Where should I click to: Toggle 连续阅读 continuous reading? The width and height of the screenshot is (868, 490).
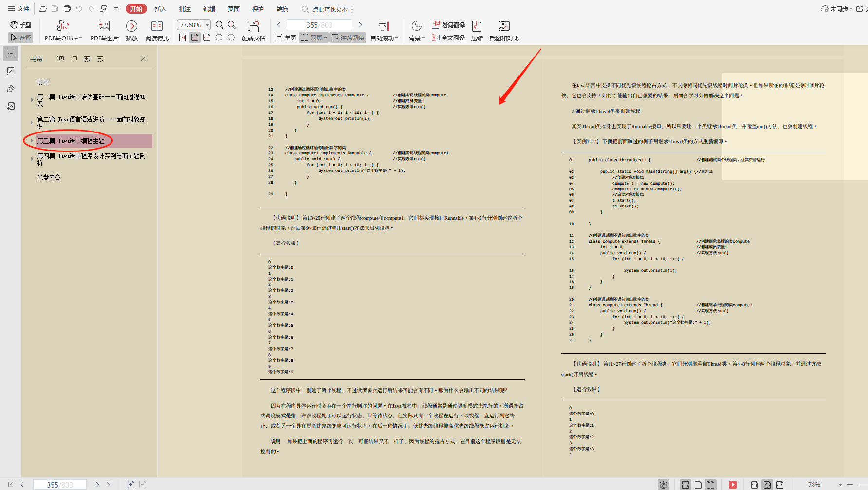pyautogui.click(x=348, y=38)
